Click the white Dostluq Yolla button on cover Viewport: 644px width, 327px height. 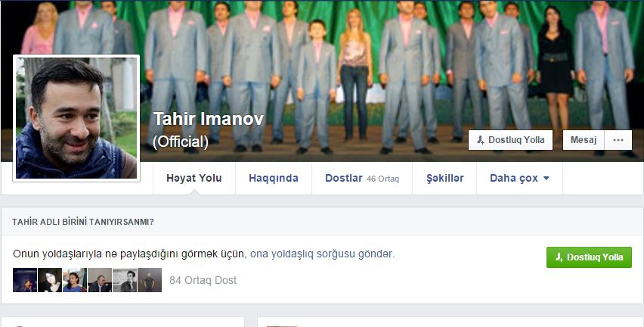tap(510, 140)
